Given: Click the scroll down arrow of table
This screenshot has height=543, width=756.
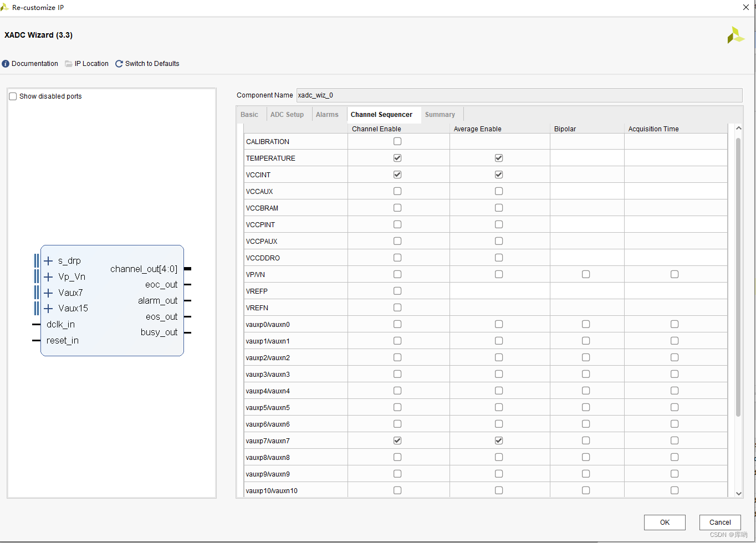Looking at the screenshot, I should click(738, 493).
